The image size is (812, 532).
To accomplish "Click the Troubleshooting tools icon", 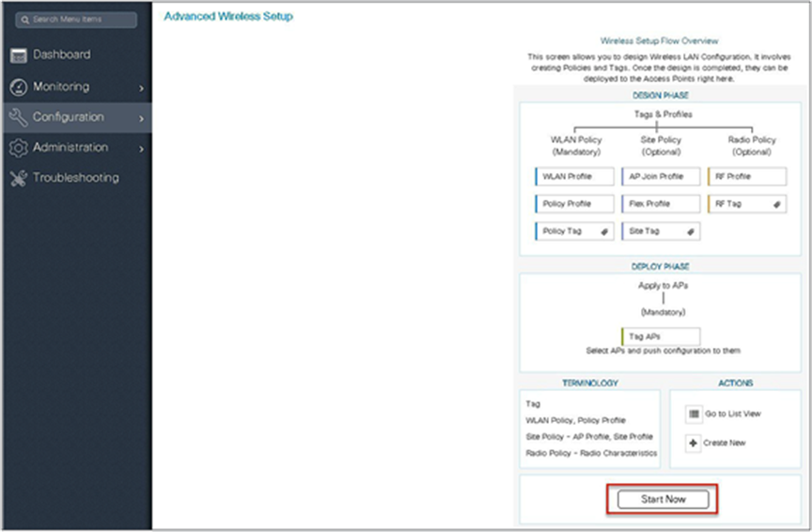I will click(x=18, y=179).
